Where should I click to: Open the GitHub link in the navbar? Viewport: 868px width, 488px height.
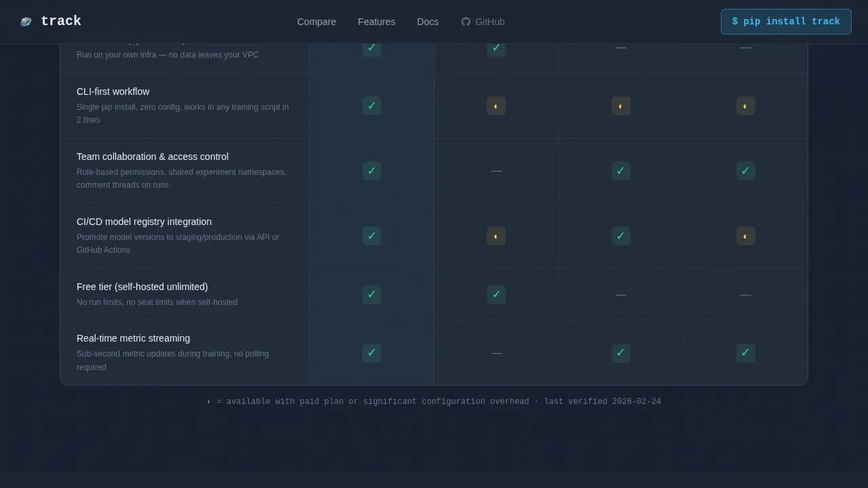[x=483, y=22]
